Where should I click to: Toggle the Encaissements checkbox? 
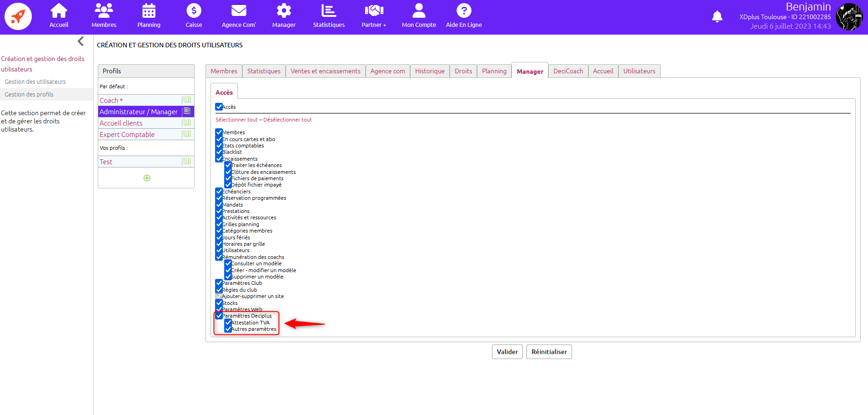219,159
